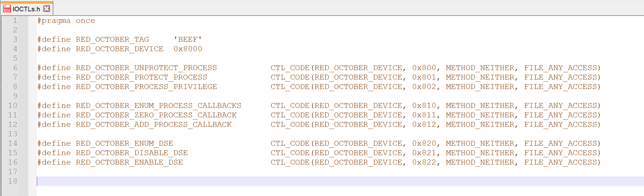Close the IOCTLs.h tab with its X icon
This screenshot has width=644, height=196.
pos(47,9)
